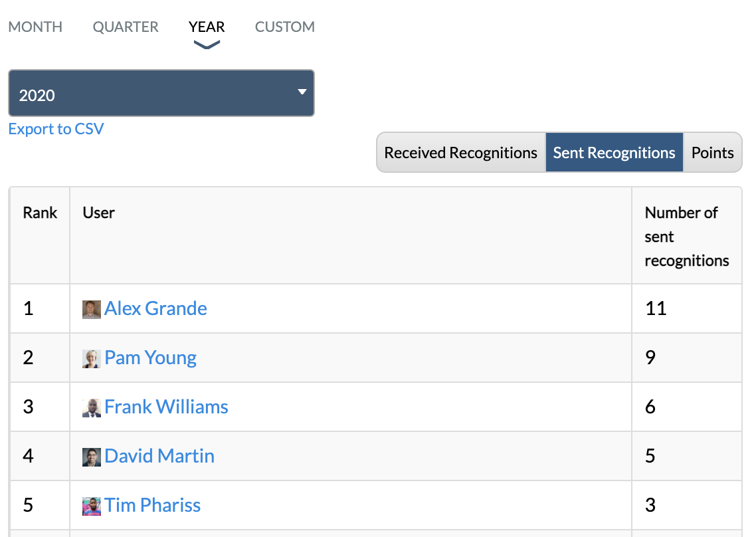
Task: Click the Export to CSV link
Action: point(56,128)
